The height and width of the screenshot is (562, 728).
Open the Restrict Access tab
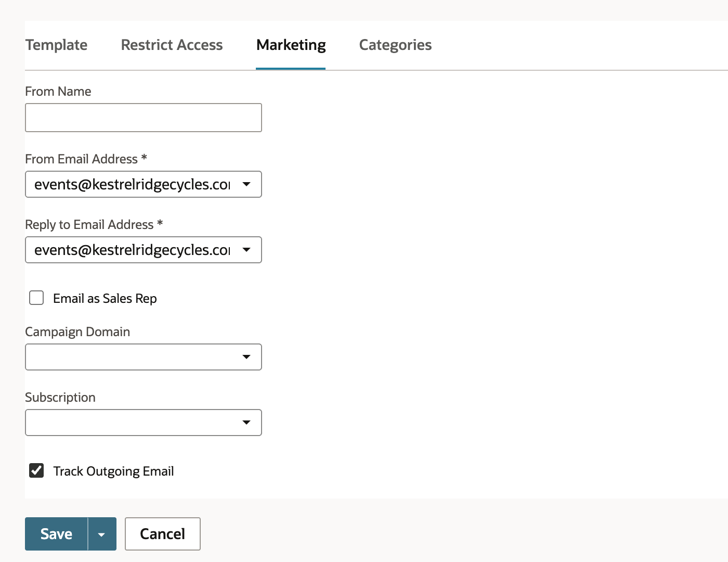click(x=172, y=45)
